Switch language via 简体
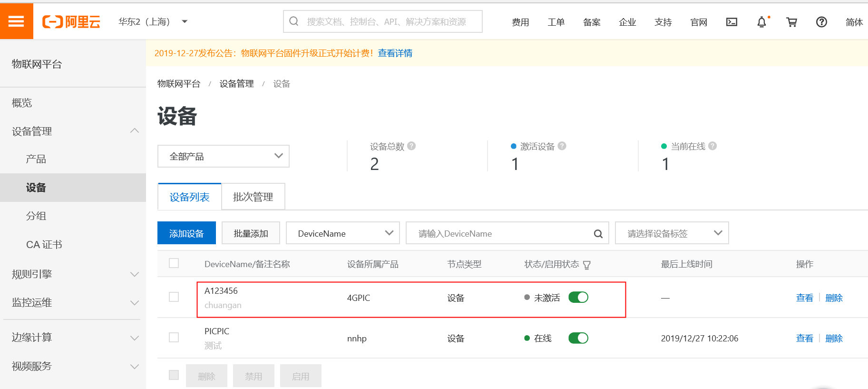868x389 pixels. [x=854, y=22]
